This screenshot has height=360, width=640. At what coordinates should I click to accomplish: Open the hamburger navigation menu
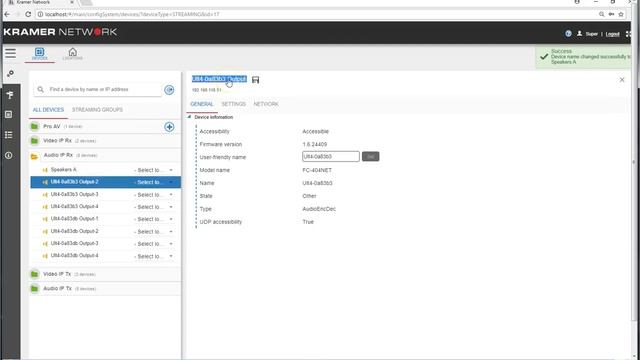click(x=10, y=53)
